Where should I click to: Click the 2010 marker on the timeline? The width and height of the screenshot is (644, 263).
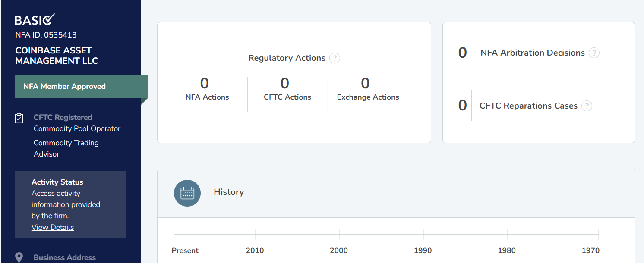pyautogui.click(x=255, y=250)
